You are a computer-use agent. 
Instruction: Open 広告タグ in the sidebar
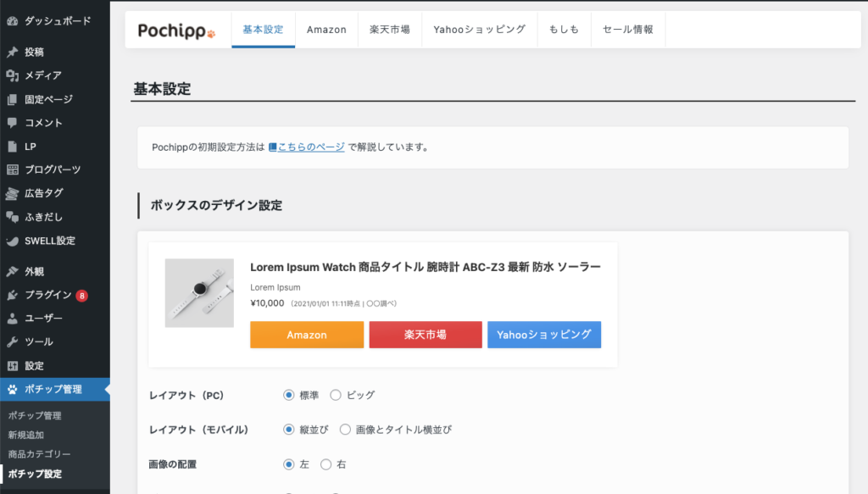(44, 193)
